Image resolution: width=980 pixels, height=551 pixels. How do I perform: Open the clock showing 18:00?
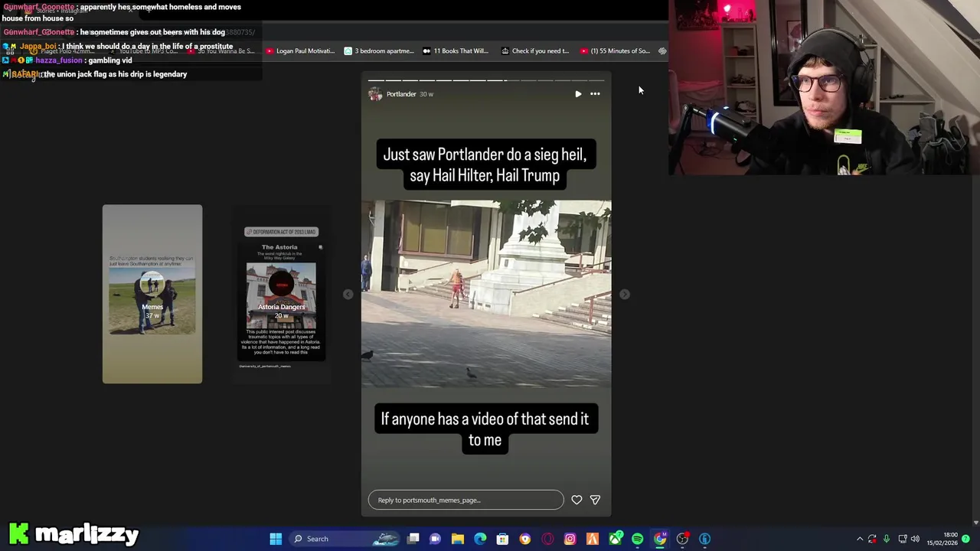942,539
